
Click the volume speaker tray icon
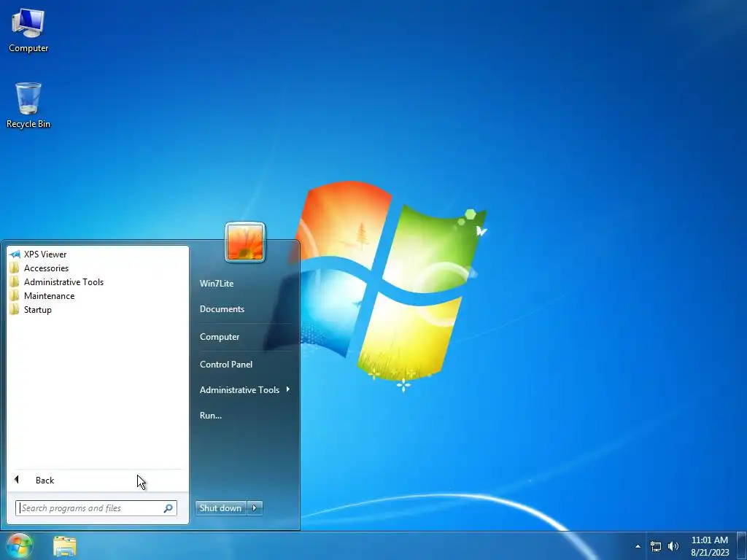(x=673, y=546)
